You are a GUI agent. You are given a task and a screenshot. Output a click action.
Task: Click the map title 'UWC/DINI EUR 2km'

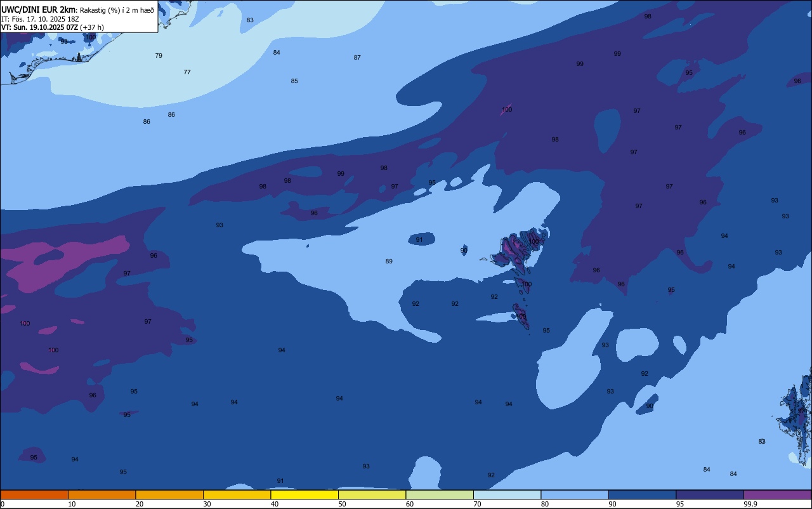38,10
